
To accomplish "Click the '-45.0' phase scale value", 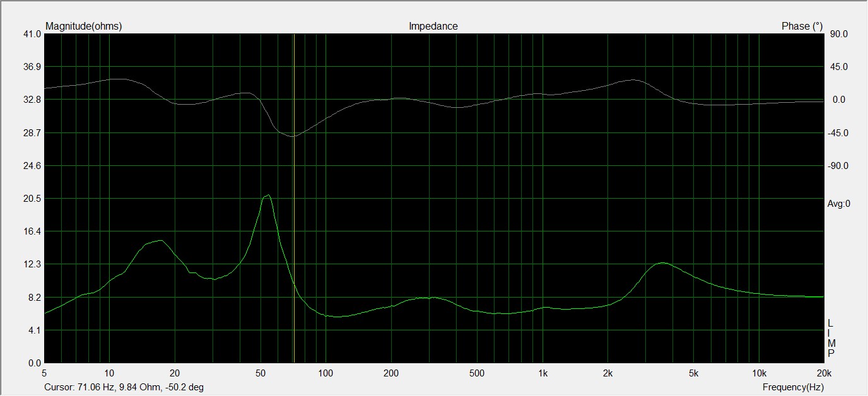I will point(838,133).
